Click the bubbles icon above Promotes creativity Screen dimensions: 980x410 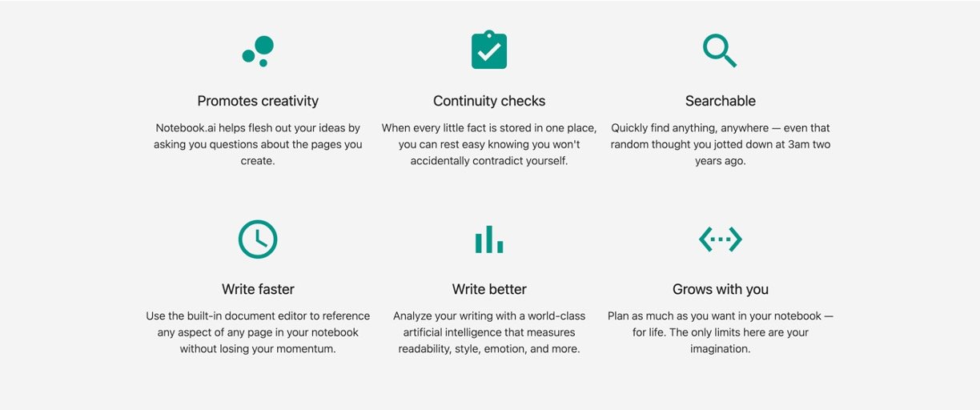coord(258,51)
